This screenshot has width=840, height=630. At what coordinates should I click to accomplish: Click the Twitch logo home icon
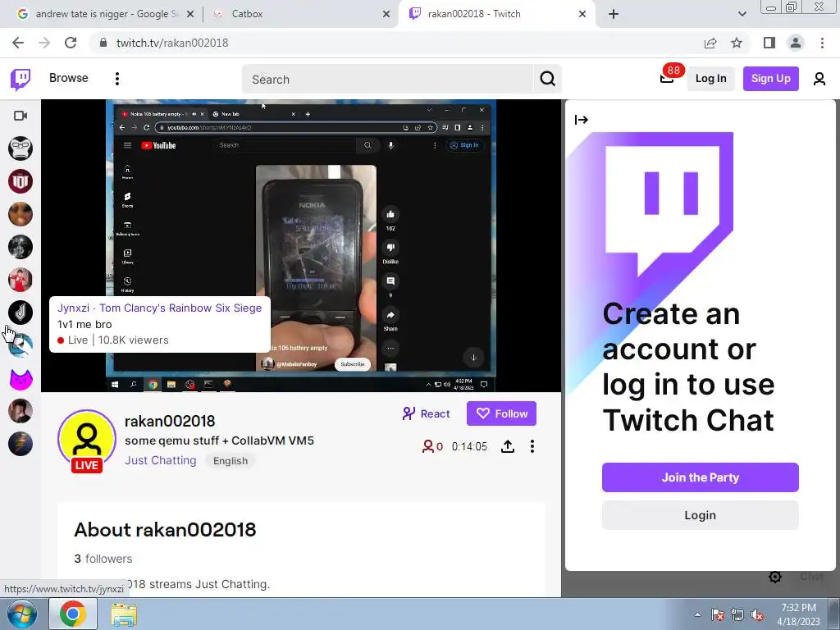(21, 80)
